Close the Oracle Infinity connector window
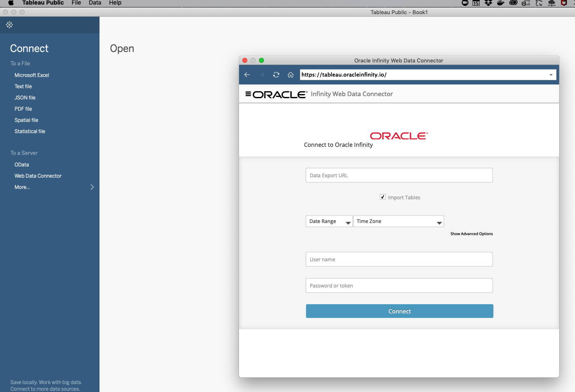Viewport: 575px width, 392px height. click(x=245, y=60)
